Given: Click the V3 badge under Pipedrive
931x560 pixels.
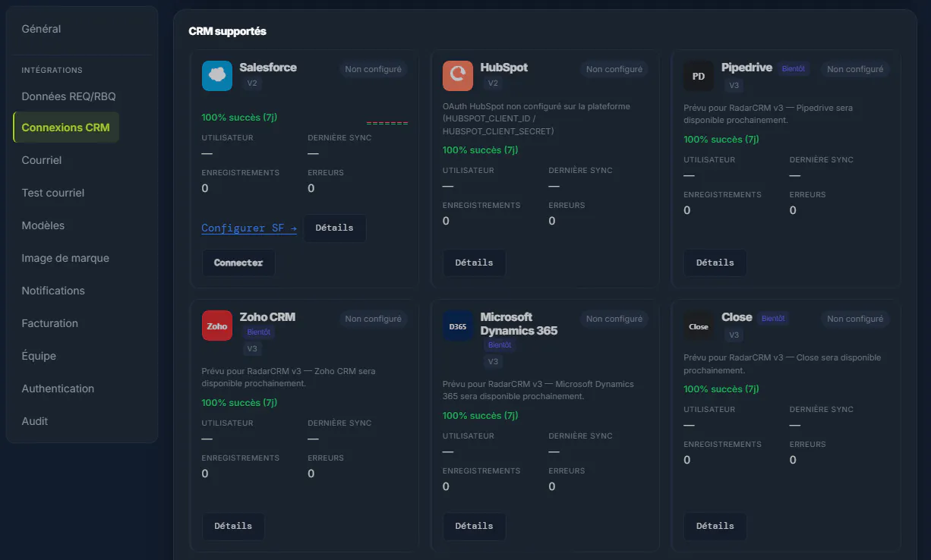Looking at the screenshot, I should (x=734, y=86).
